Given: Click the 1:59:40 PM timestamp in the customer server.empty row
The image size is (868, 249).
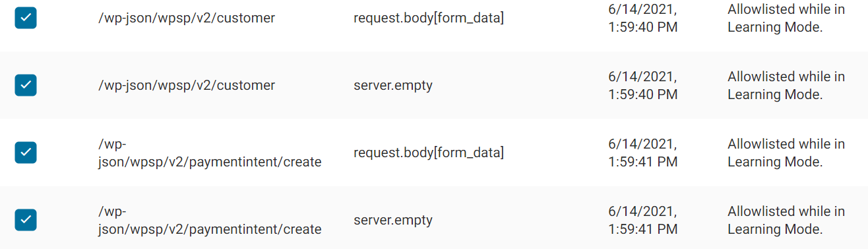Looking at the screenshot, I should [643, 86].
